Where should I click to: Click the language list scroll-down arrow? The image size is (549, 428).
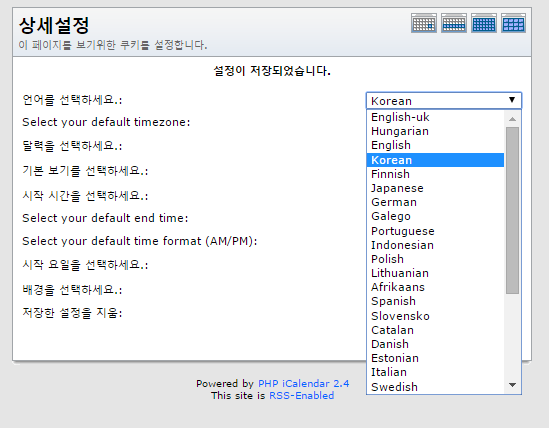point(512,385)
